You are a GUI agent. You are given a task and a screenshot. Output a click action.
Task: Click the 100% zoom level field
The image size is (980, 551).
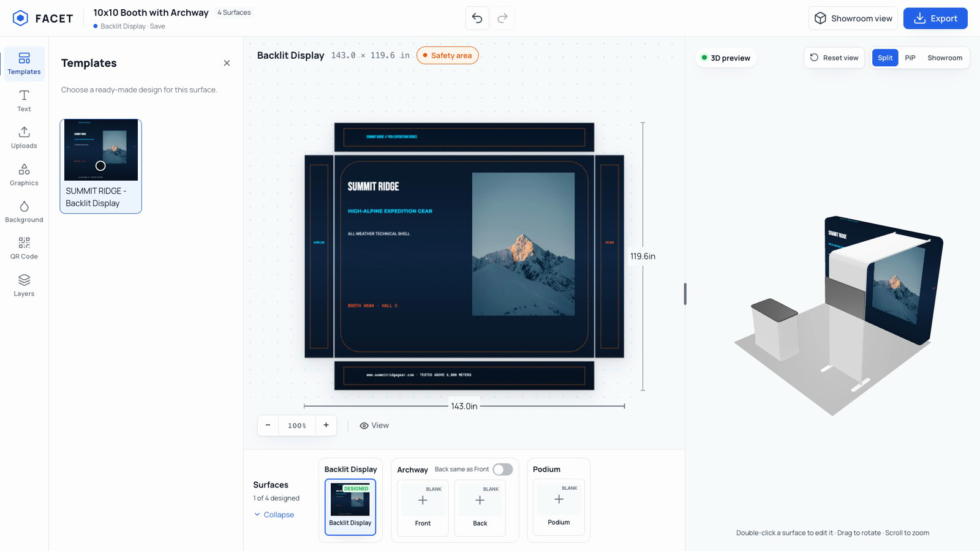(297, 425)
